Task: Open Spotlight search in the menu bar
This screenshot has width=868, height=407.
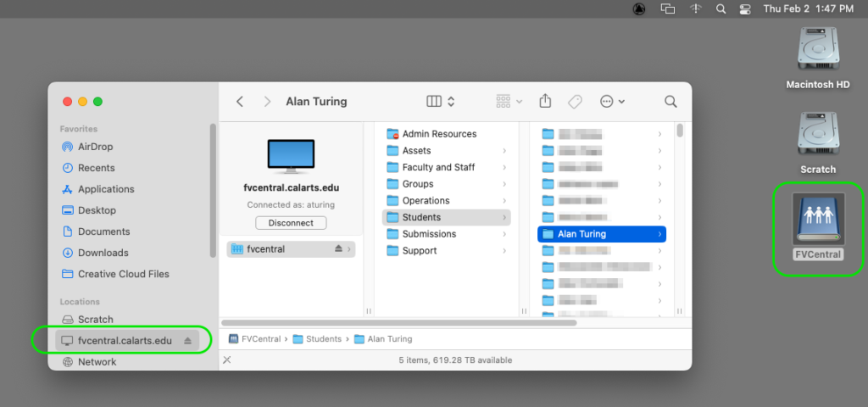Action: [x=721, y=8]
